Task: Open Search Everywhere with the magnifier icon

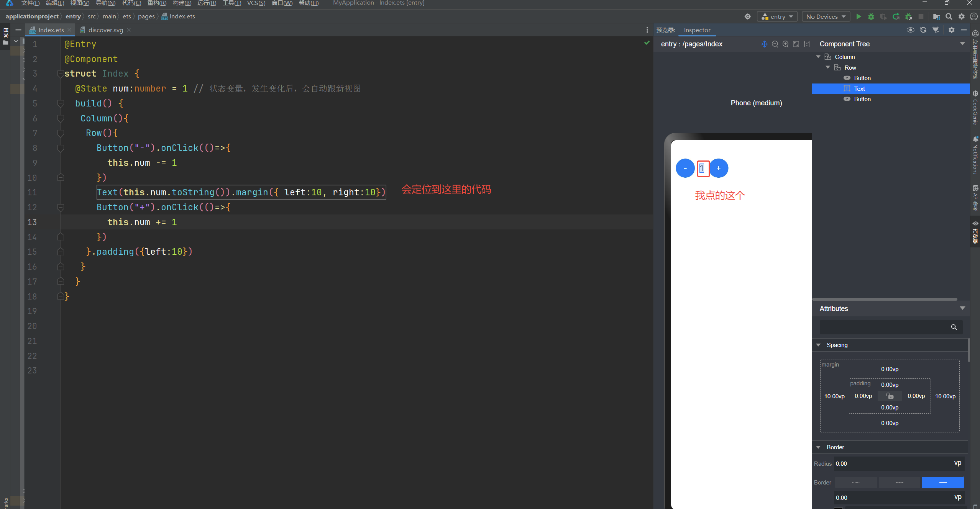Action: coord(949,16)
